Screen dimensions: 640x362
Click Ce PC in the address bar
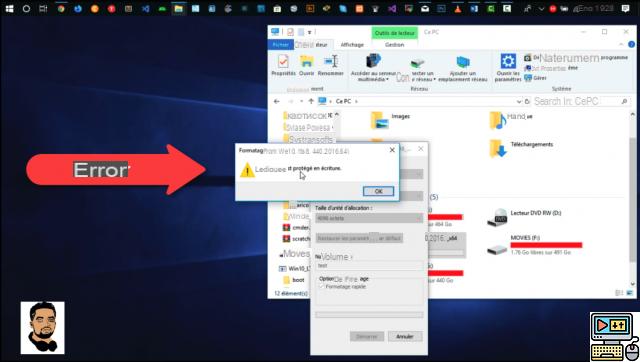(x=343, y=101)
